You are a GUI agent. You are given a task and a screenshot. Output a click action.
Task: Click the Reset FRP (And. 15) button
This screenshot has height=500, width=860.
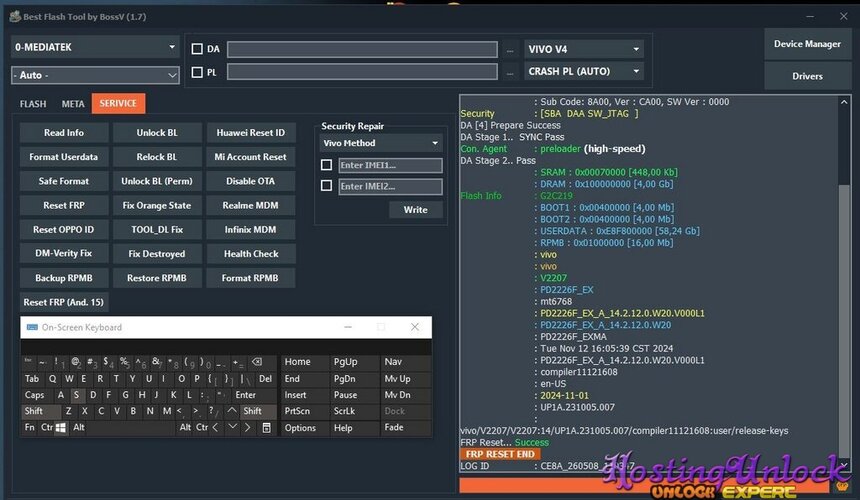(x=64, y=302)
